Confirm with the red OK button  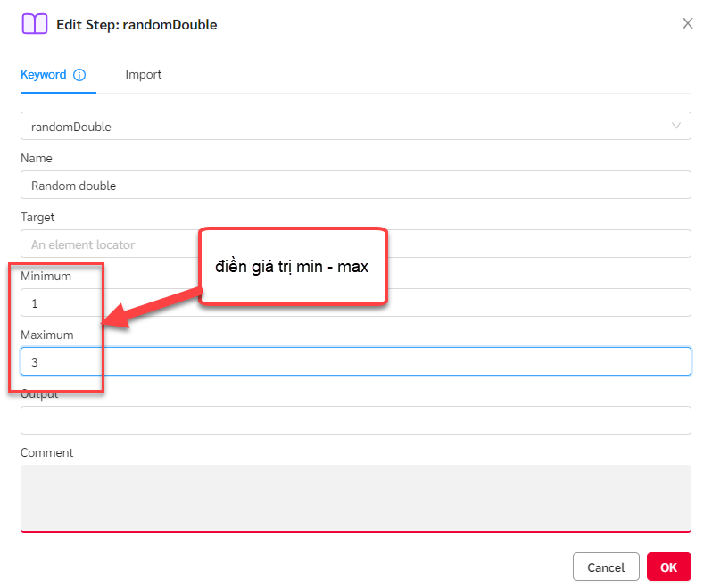point(668,567)
